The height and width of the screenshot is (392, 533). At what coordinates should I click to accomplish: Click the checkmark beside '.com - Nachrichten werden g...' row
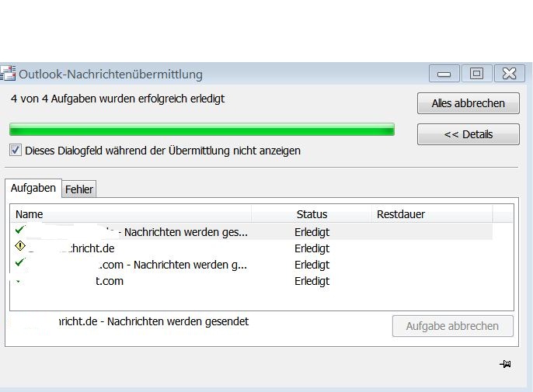click(x=19, y=262)
